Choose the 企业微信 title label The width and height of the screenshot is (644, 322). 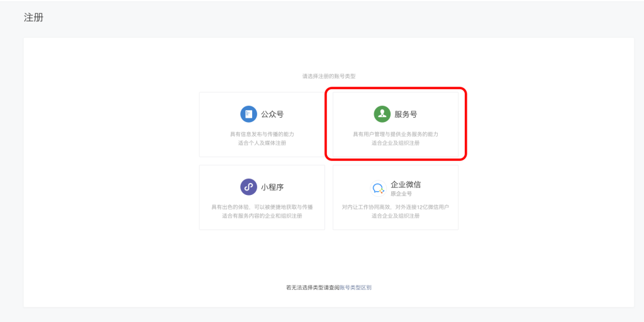[x=406, y=184]
